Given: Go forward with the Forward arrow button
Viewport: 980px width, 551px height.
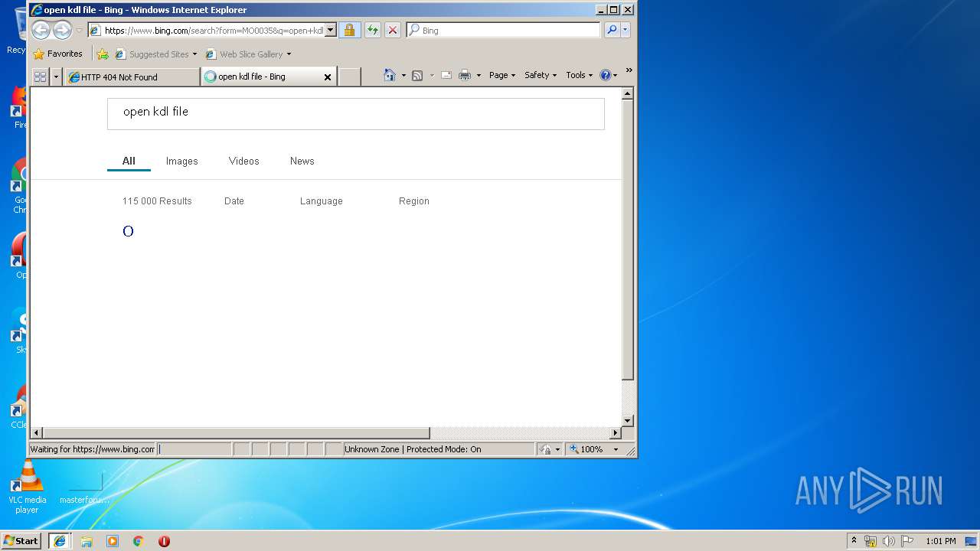Looking at the screenshot, I should (x=62, y=30).
